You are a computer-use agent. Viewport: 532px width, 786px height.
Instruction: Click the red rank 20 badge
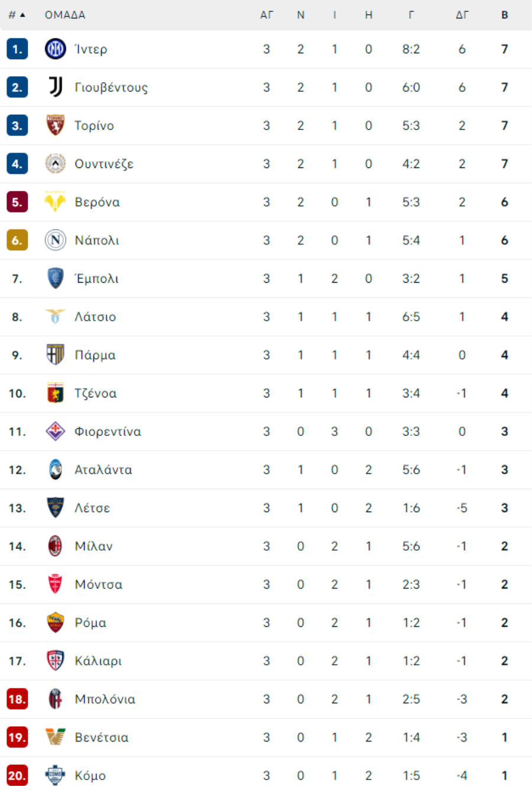17,776
